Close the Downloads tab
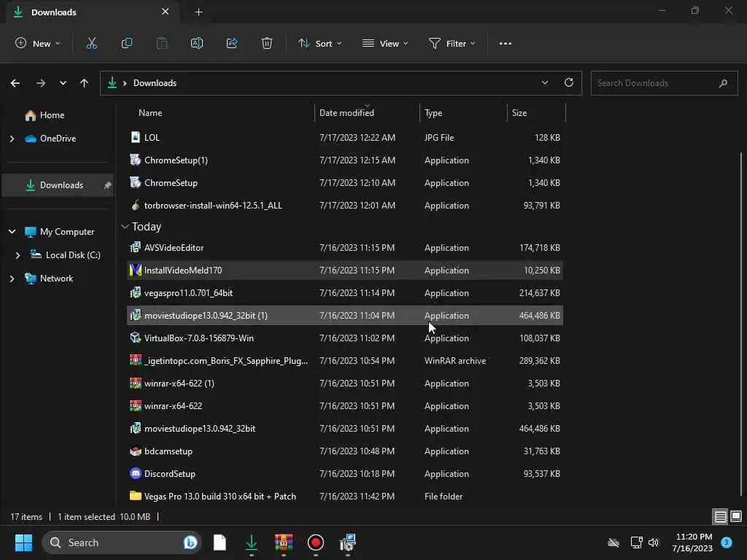Viewport: 747px width, 560px height. 165,12
